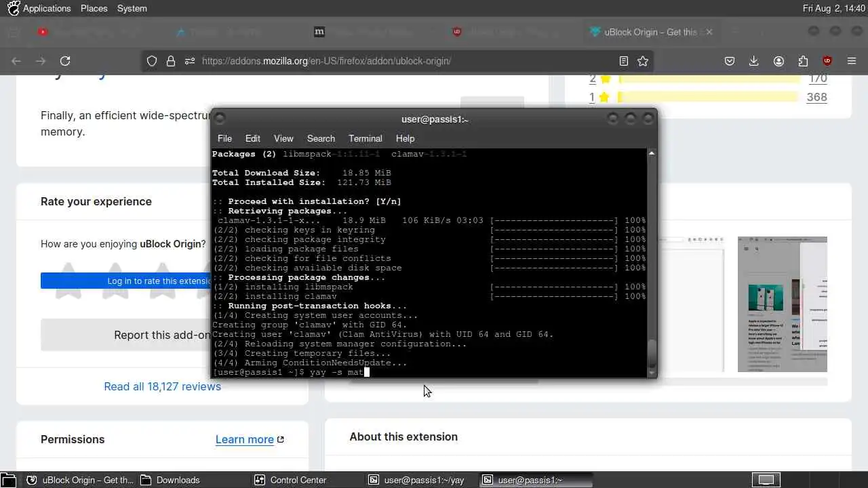This screenshot has width=868, height=488.
Task: Close the uBlock Origin browser tab
Action: 709,32
